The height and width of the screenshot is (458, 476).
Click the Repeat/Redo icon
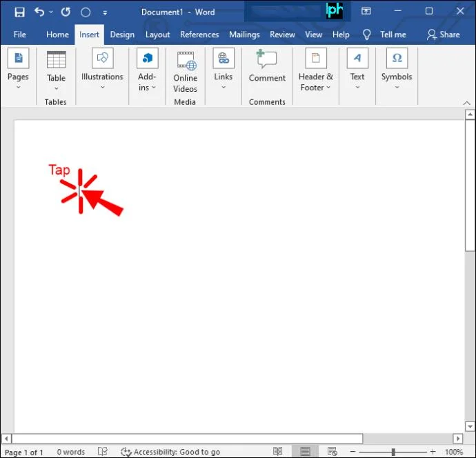pos(66,12)
